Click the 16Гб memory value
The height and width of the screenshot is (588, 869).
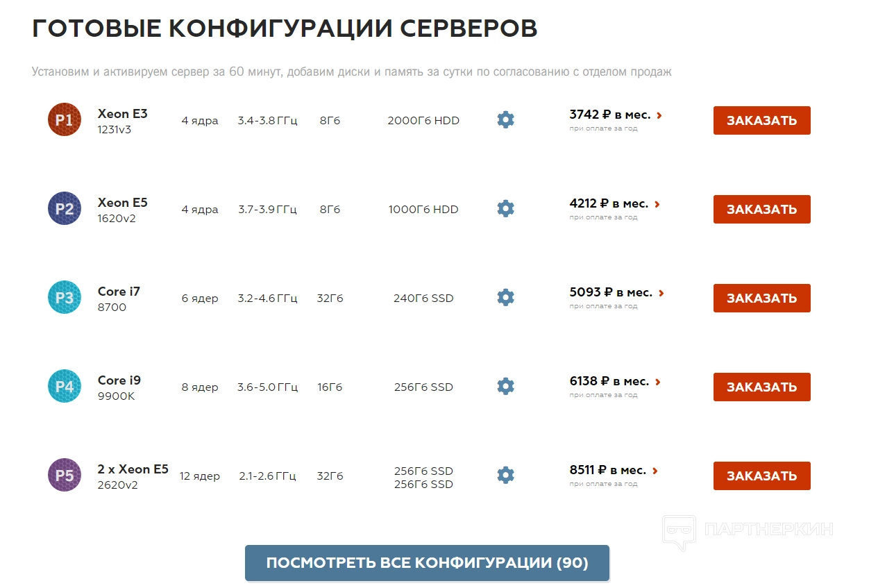click(330, 387)
